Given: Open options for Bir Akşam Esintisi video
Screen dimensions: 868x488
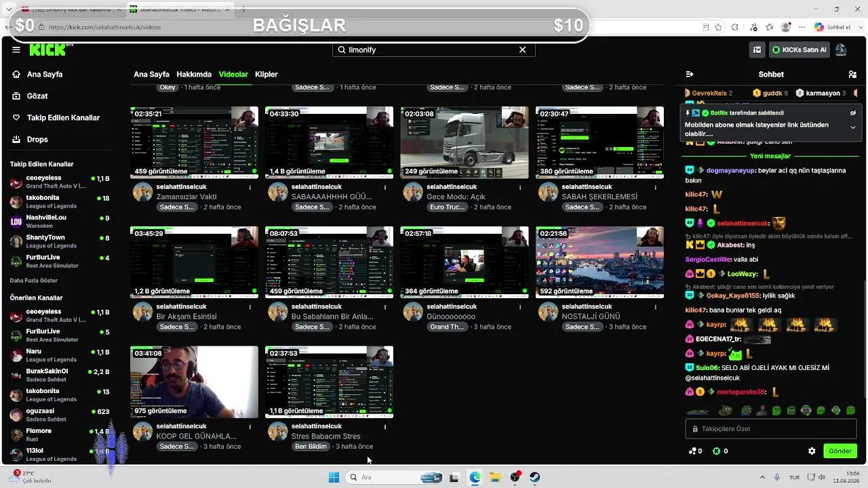Looking at the screenshot, I should coord(250,307).
